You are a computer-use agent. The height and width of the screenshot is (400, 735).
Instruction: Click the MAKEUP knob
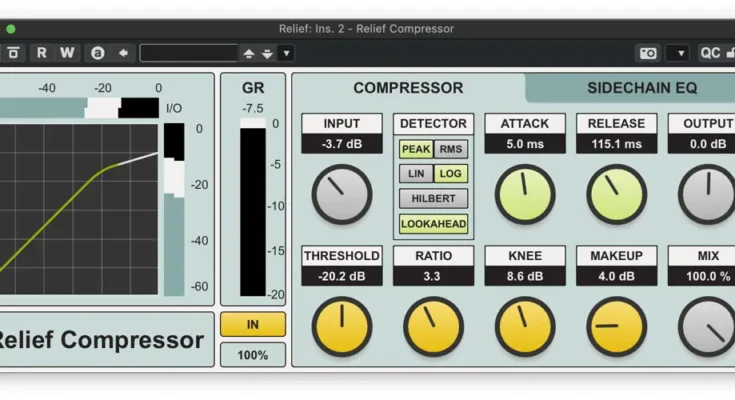[616, 326]
